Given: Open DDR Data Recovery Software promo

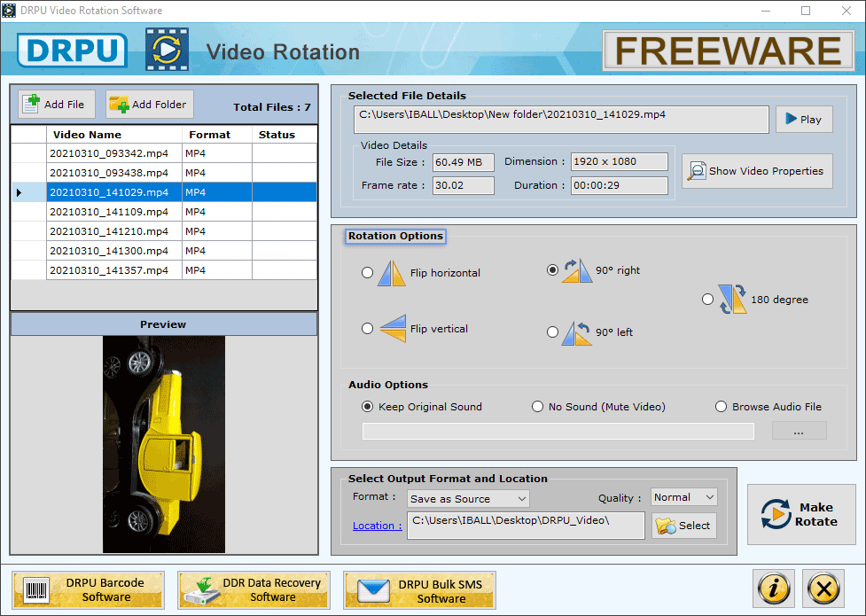Looking at the screenshot, I should click(254, 590).
